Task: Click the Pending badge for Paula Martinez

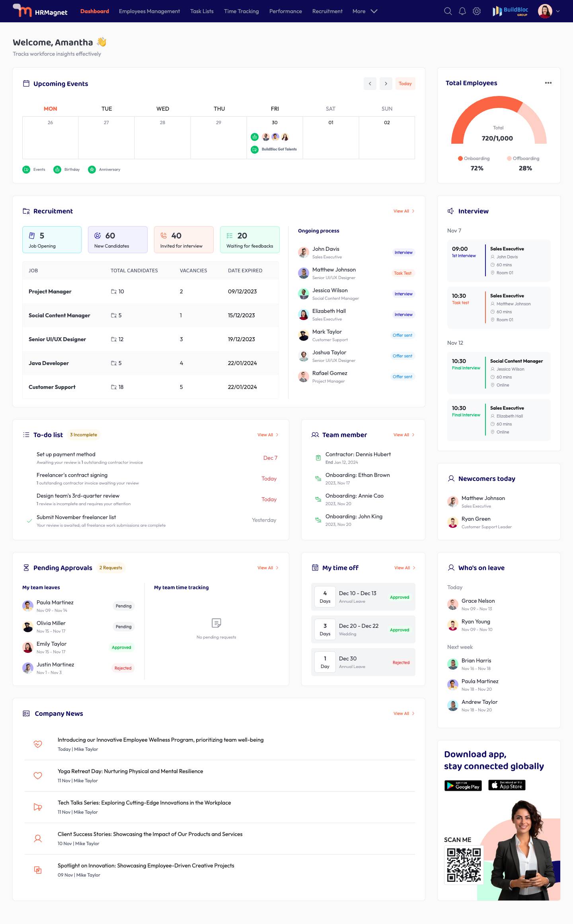Action: click(x=123, y=606)
